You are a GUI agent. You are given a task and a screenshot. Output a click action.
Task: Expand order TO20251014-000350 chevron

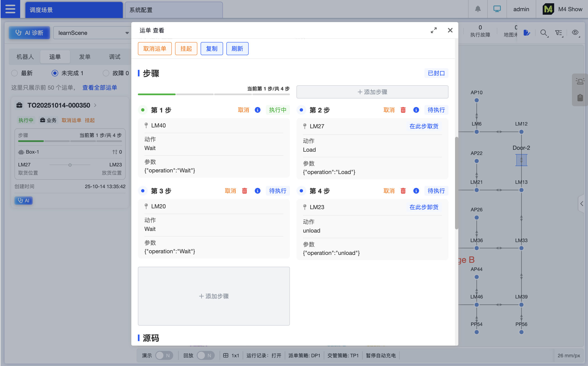coord(95,105)
